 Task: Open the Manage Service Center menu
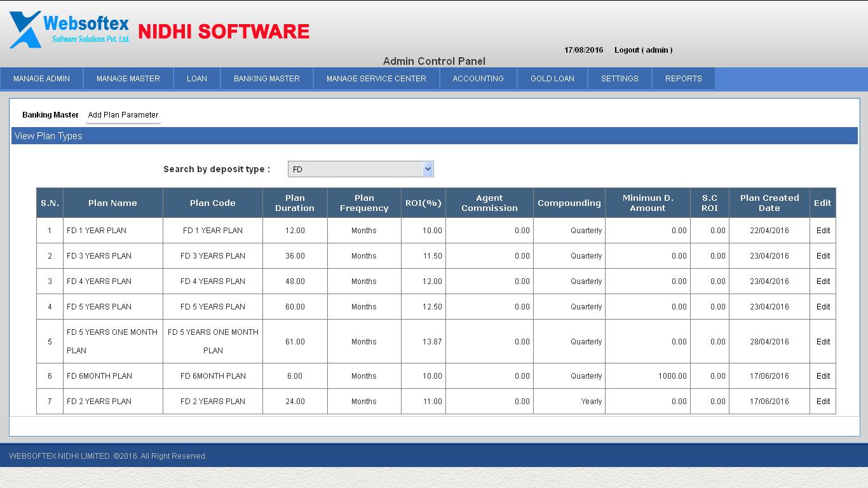coord(376,78)
